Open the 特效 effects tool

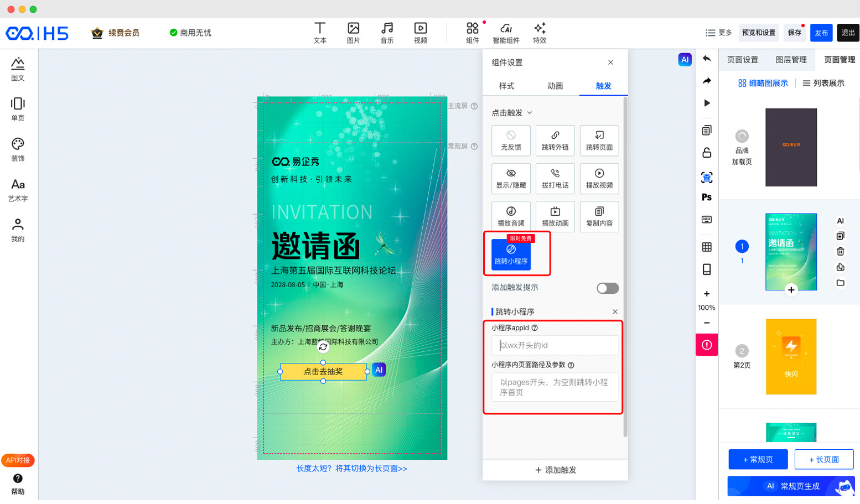[540, 33]
